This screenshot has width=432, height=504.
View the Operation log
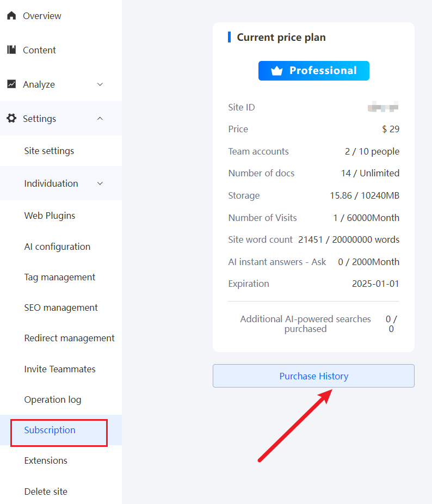53,399
